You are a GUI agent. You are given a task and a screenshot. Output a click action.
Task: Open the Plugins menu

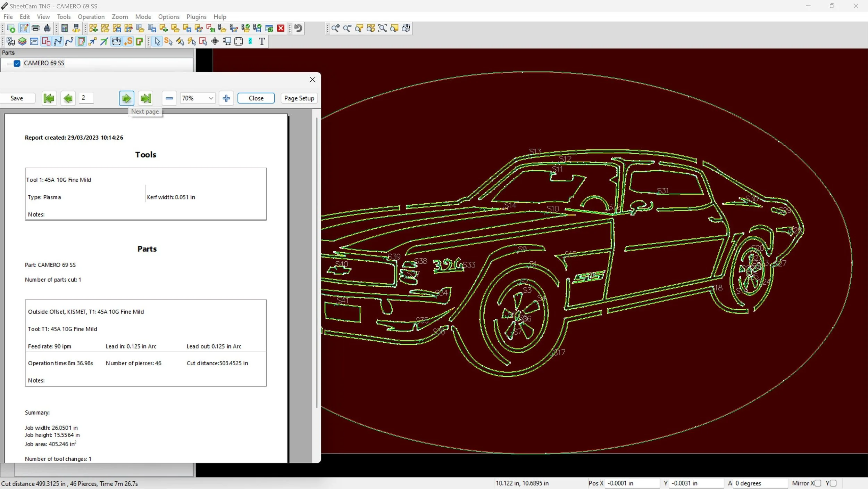pyautogui.click(x=196, y=17)
